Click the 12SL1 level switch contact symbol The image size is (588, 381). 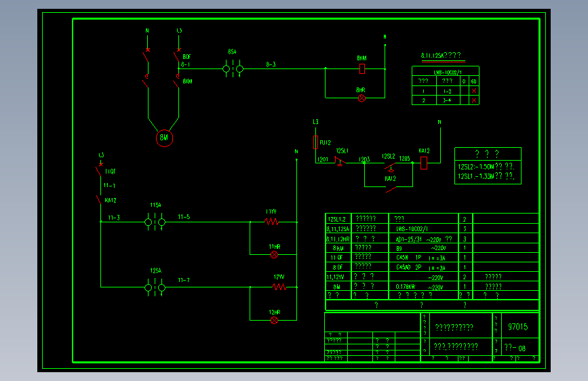point(340,161)
